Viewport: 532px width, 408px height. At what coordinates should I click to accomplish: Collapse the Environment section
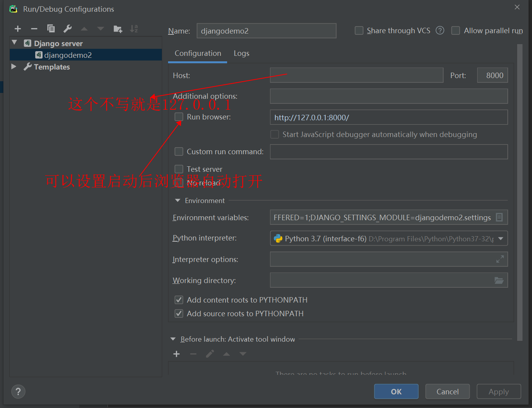click(x=178, y=200)
